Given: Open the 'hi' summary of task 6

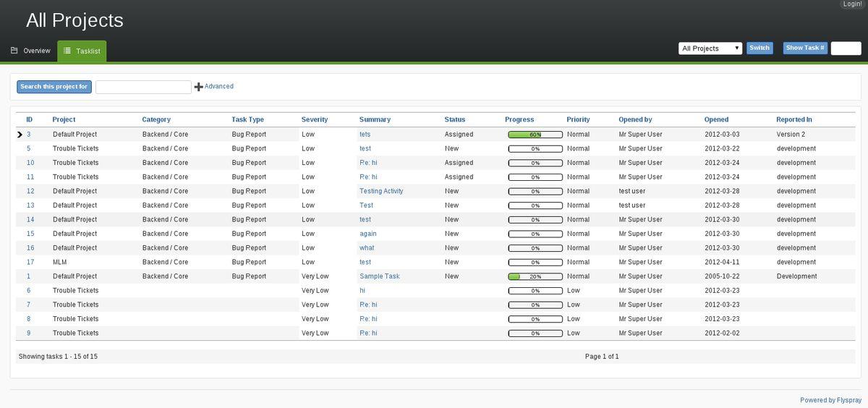Looking at the screenshot, I should coord(362,290).
